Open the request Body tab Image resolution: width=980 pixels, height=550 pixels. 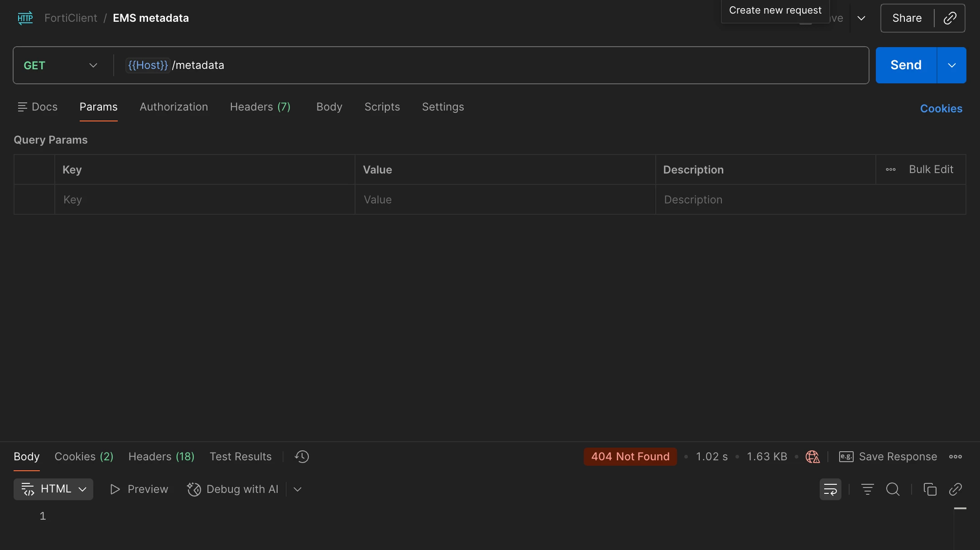pos(329,107)
